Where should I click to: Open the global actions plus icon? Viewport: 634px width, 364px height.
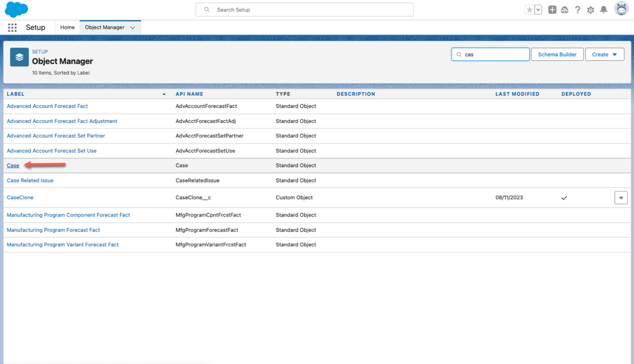tap(552, 10)
